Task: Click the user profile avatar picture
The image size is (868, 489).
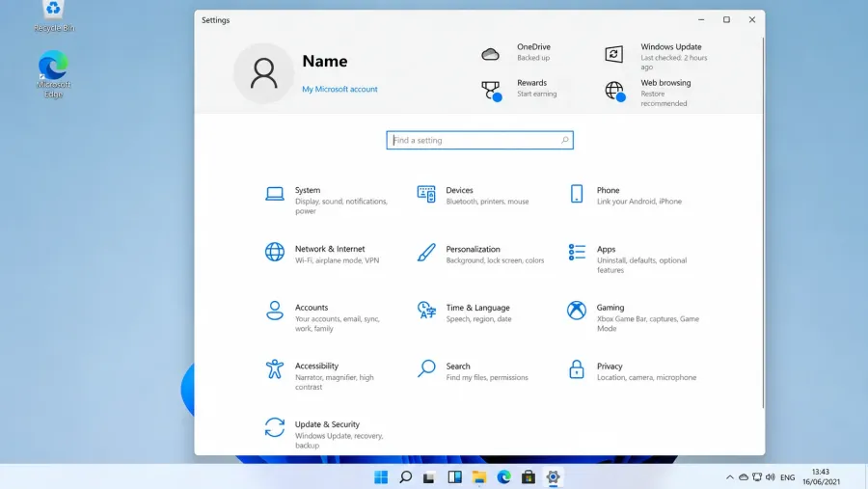Action: pos(263,73)
